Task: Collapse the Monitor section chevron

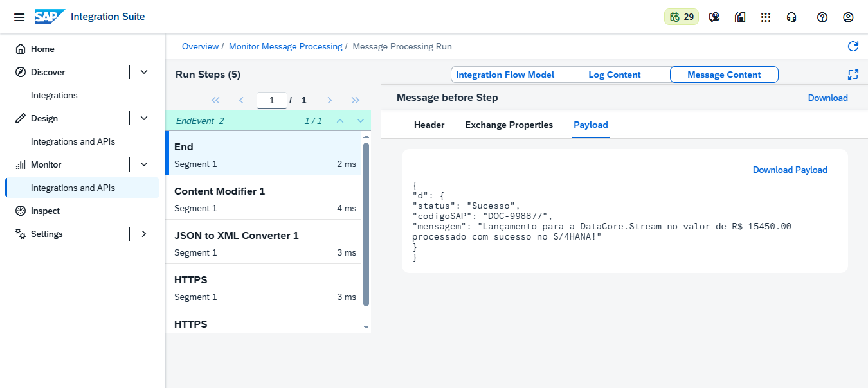Action: click(144, 164)
